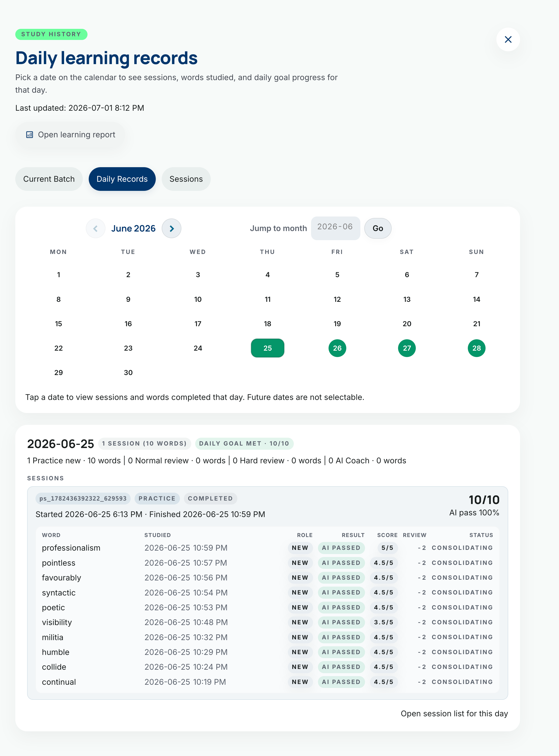Click the Jump to month input field
Image resolution: width=559 pixels, height=756 pixels.
[x=335, y=228]
